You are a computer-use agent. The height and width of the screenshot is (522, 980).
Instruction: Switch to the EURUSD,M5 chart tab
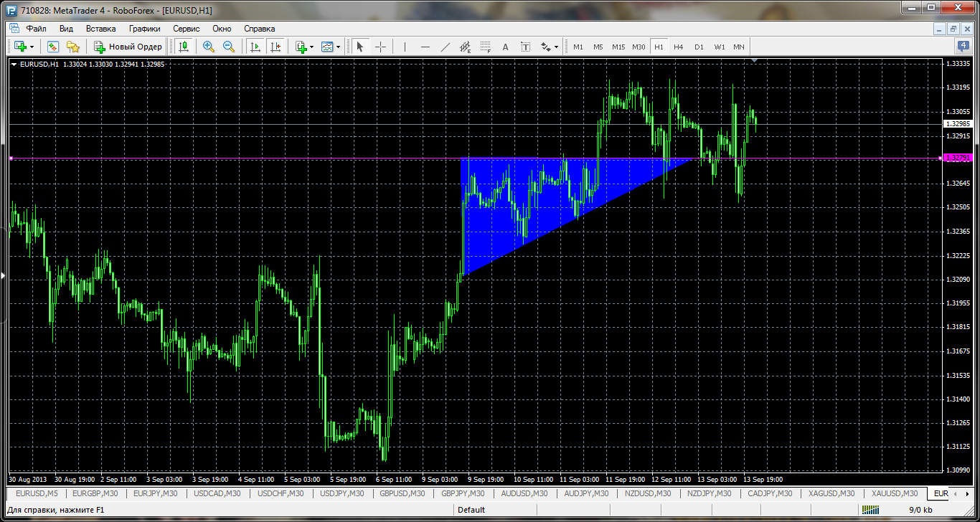[x=37, y=493]
